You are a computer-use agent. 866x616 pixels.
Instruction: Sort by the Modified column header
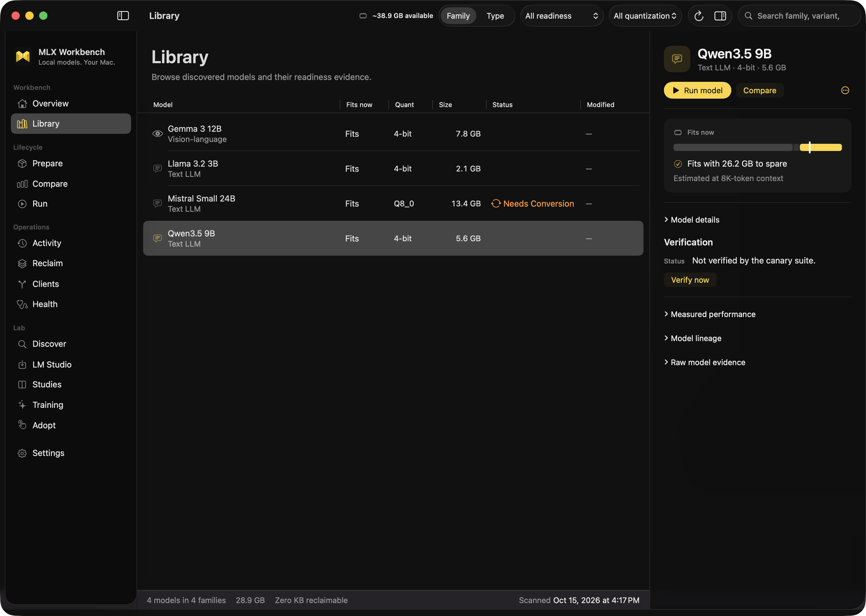(600, 105)
